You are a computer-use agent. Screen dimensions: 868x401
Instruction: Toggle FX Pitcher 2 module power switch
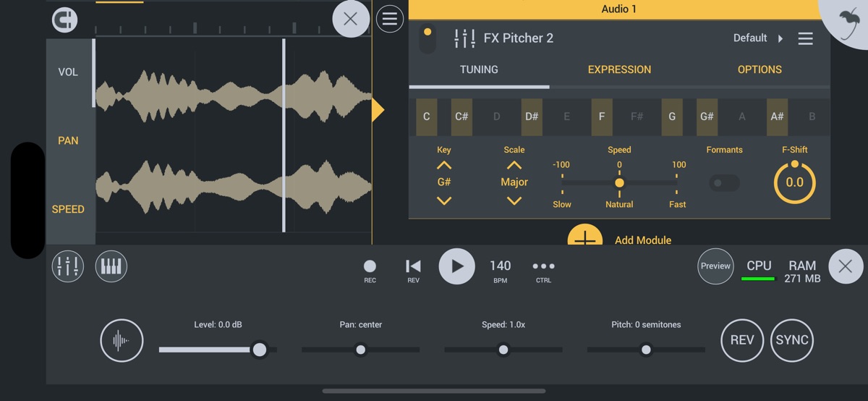[427, 39]
